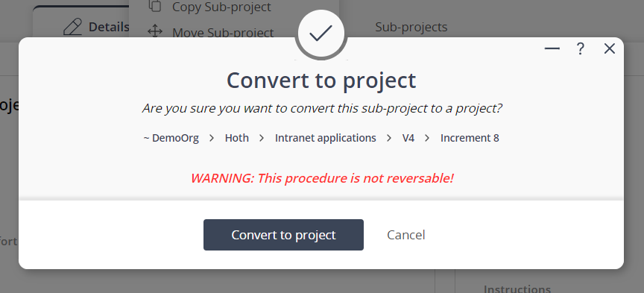Click the chevron between DemoOrg and Hoth
Screen dimensions: 644x293
212,138
